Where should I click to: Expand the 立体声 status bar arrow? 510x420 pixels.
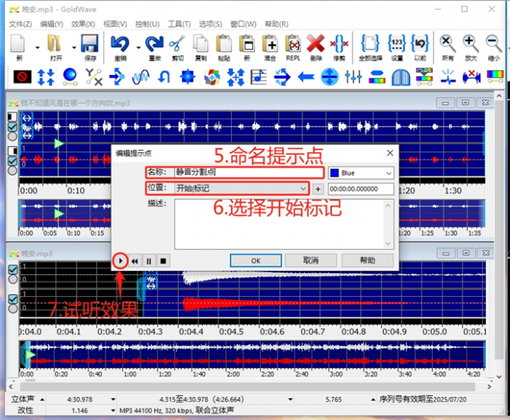[42, 399]
